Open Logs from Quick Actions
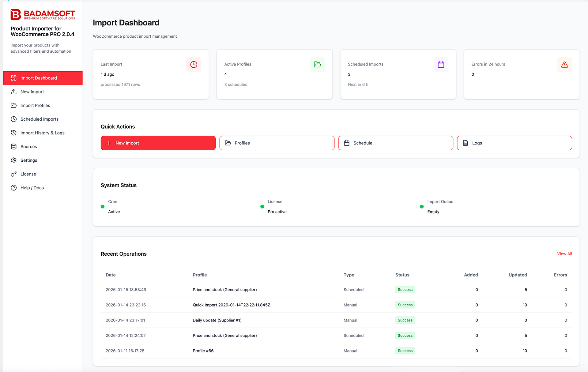 514,143
